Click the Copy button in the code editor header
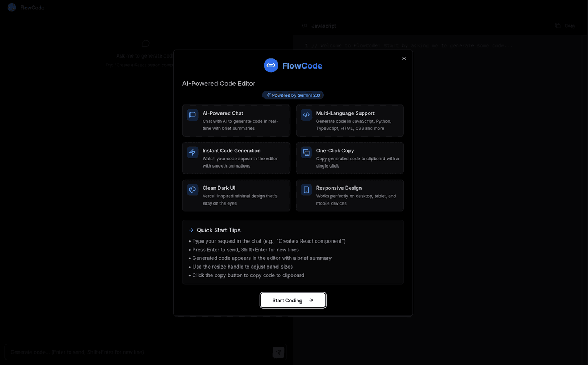588x365 pixels. click(565, 26)
